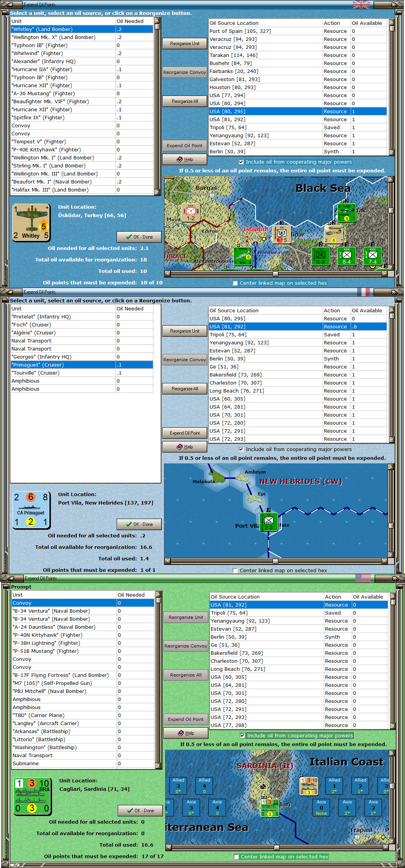405x868 pixels.
Task: Click Reorganize All in the British window
Action: point(185,101)
